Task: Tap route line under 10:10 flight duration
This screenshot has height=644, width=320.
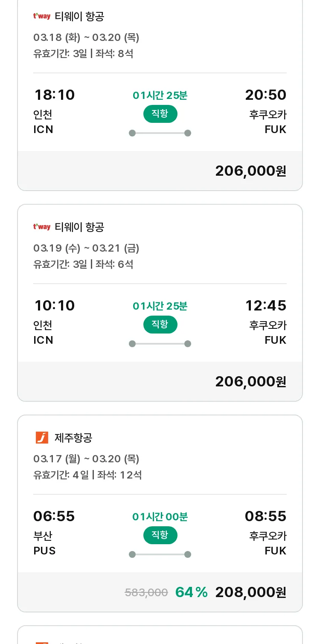Action: (x=160, y=344)
